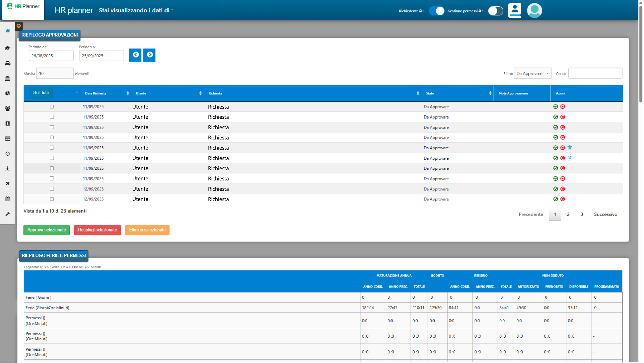Open the round avatar account icon
Viewport: 644px width, 363px height.
pyautogui.click(x=534, y=10)
